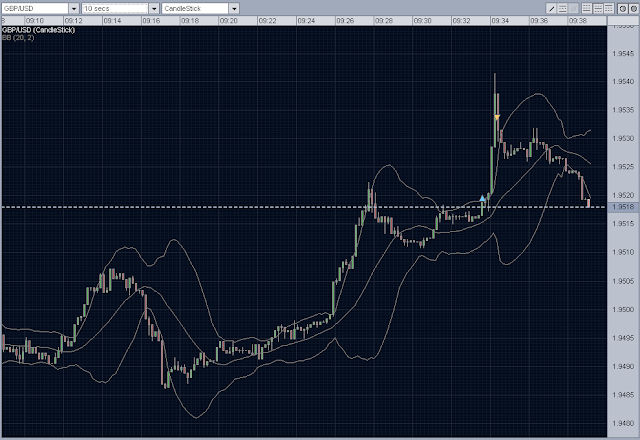This screenshot has width=640, height=440.
Task: Choose chart layout with line at bottom
Action: pyautogui.click(x=587, y=8)
